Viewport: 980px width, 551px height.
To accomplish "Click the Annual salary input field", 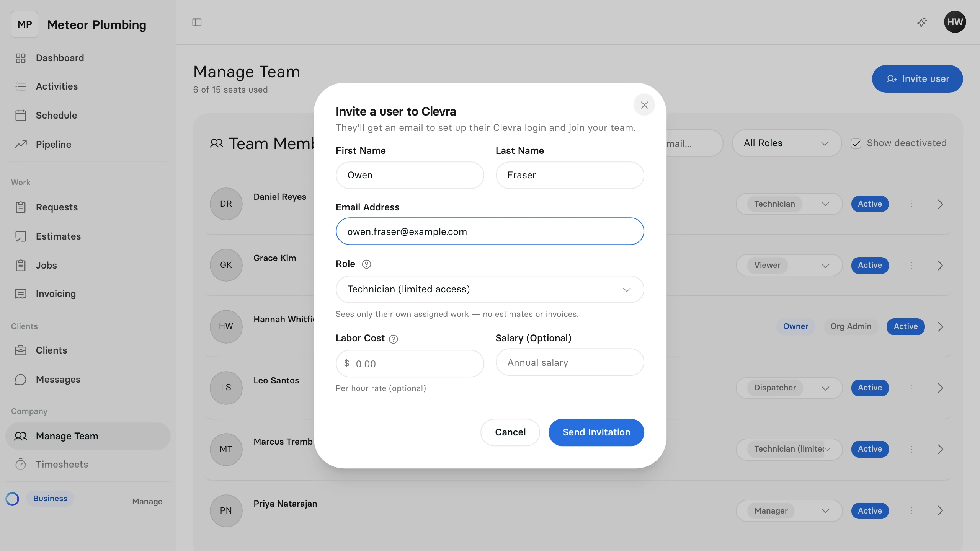I will coord(570,362).
